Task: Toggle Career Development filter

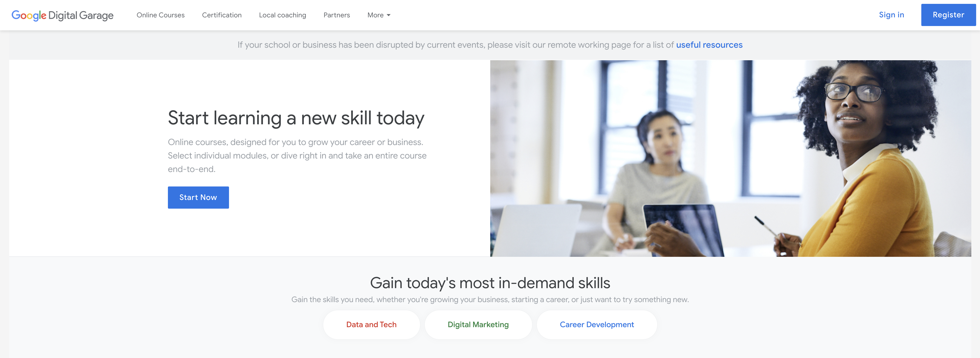Action: pos(596,324)
